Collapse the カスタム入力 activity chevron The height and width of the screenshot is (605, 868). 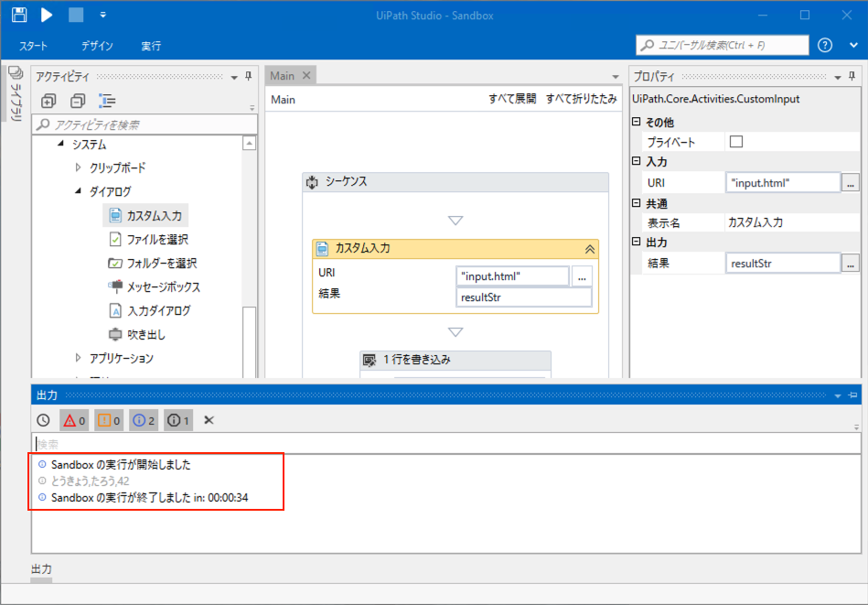pos(590,249)
